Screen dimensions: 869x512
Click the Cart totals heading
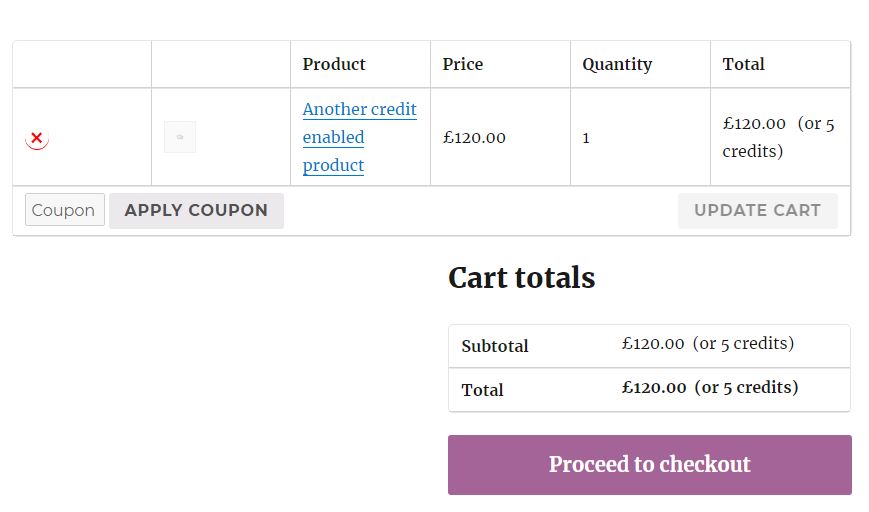(x=521, y=278)
